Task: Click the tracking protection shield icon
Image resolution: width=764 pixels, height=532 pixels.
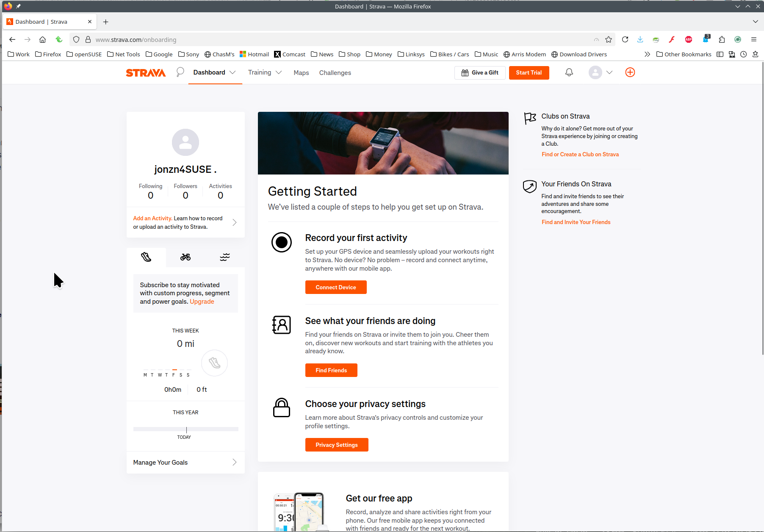Action: 76,39
